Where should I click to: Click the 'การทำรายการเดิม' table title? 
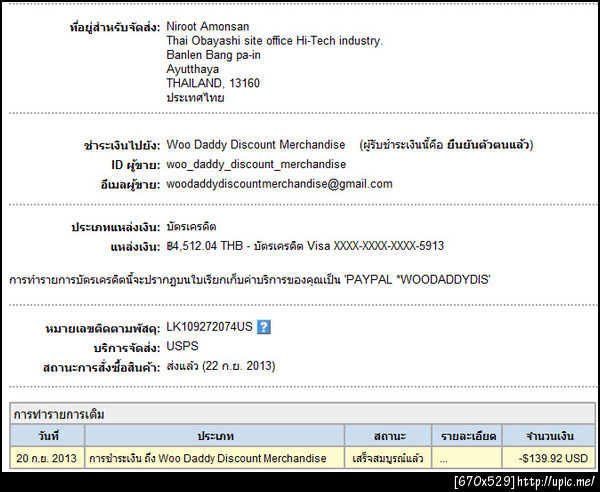pos(59,414)
